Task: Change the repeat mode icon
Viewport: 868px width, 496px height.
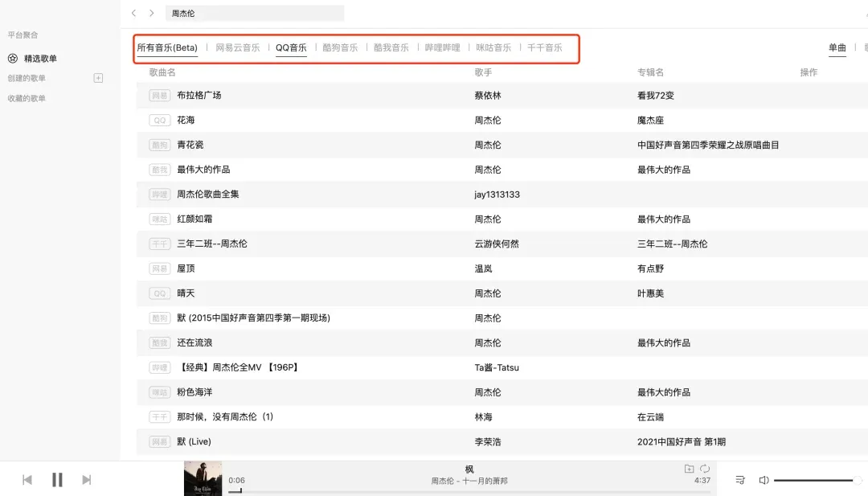Action: (705, 469)
